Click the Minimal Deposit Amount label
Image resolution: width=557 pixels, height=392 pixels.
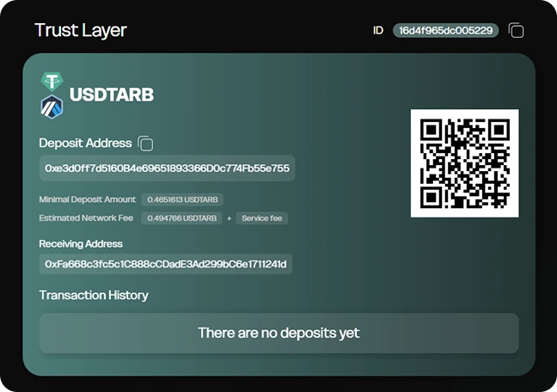[x=88, y=199]
